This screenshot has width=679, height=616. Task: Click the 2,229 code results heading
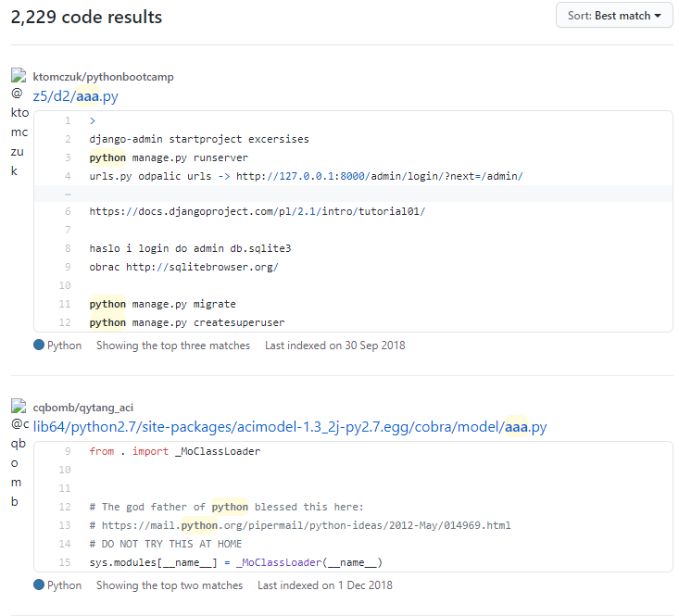(86, 17)
